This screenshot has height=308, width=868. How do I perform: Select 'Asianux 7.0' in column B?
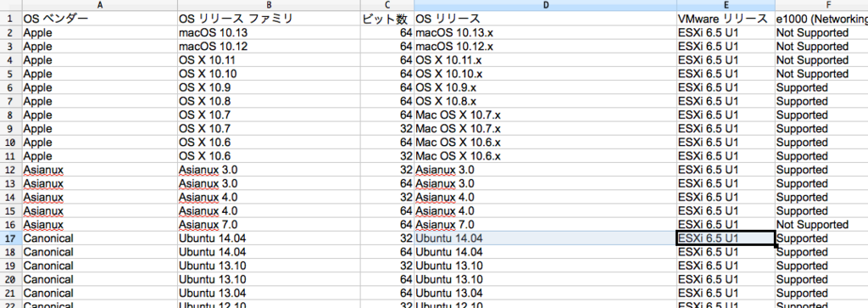click(269, 224)
